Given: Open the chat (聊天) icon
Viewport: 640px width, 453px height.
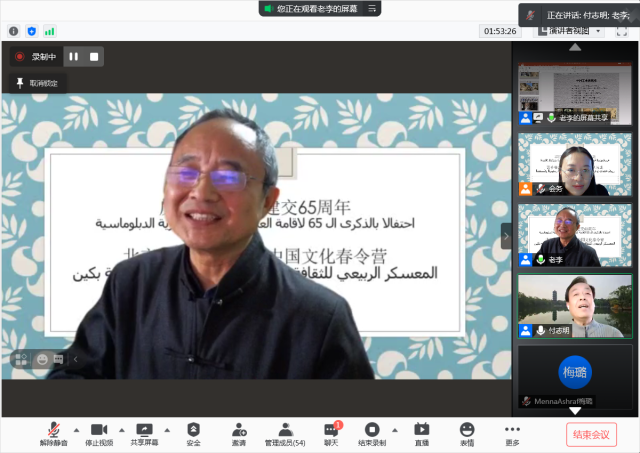Looking at the screenshot, I should [331, 429].
